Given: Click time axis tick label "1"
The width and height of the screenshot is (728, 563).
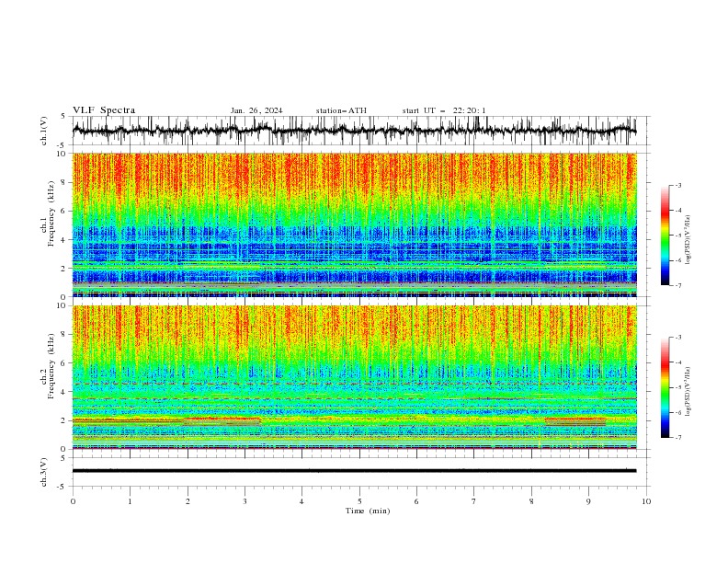Looking at the screenshot, I should (x=130, y=501).
